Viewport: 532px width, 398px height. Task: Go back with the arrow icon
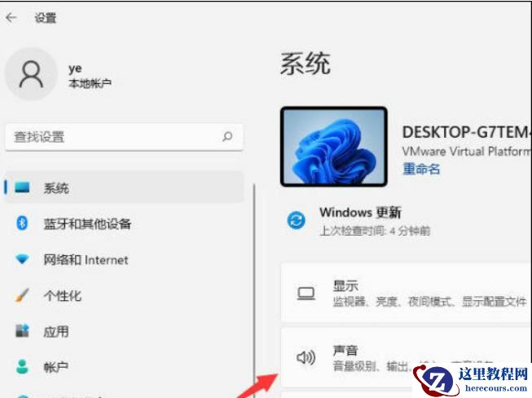11,17
